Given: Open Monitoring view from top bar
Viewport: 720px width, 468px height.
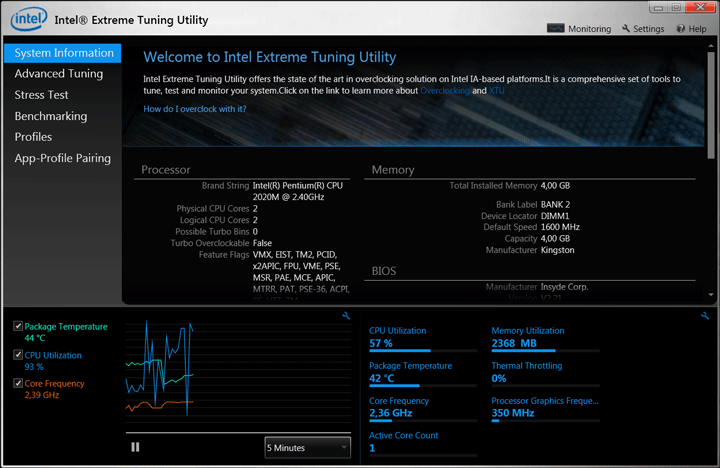Looking at the screenshot, I should [x=579, y=28].
